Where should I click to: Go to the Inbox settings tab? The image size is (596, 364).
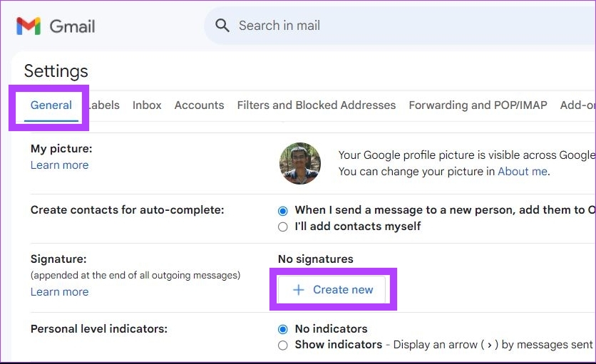click(147, 105)
